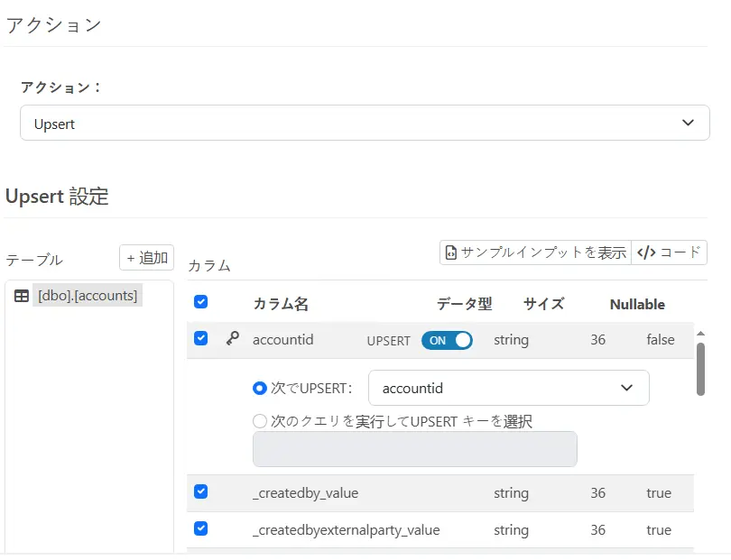Image resolution: width=731 pixels, height=560 pixels.
Task: Click the key icon next to accountid
Action: 232,339
